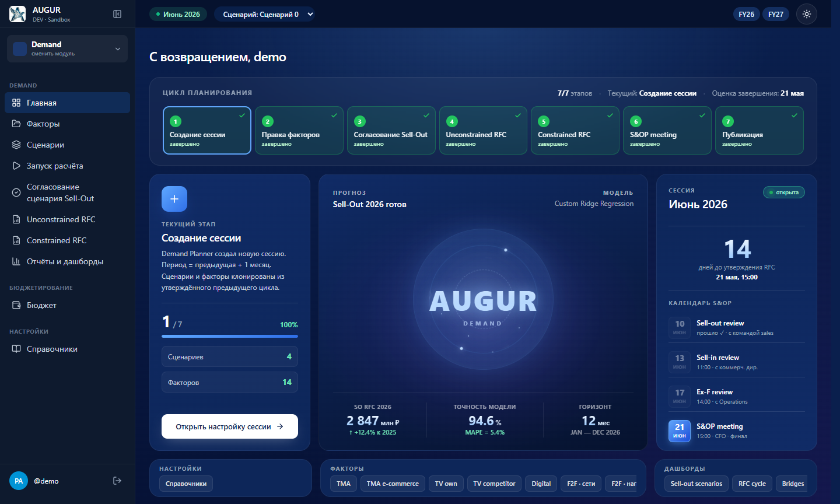Click the Согласование сценария check-circle icon
The width and height of the screenshot is (840, 504).
point(16,192)
